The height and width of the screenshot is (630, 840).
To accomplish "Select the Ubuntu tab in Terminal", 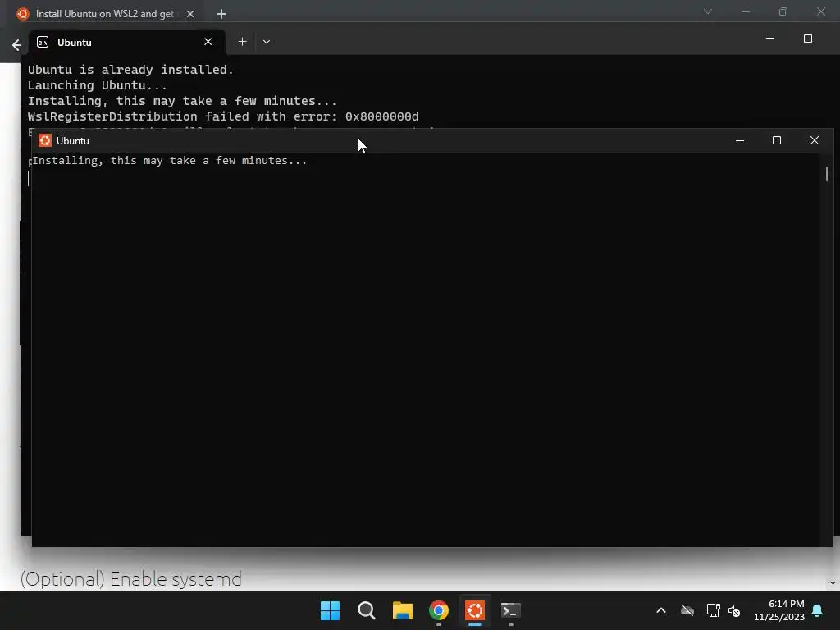I will 127,43.
